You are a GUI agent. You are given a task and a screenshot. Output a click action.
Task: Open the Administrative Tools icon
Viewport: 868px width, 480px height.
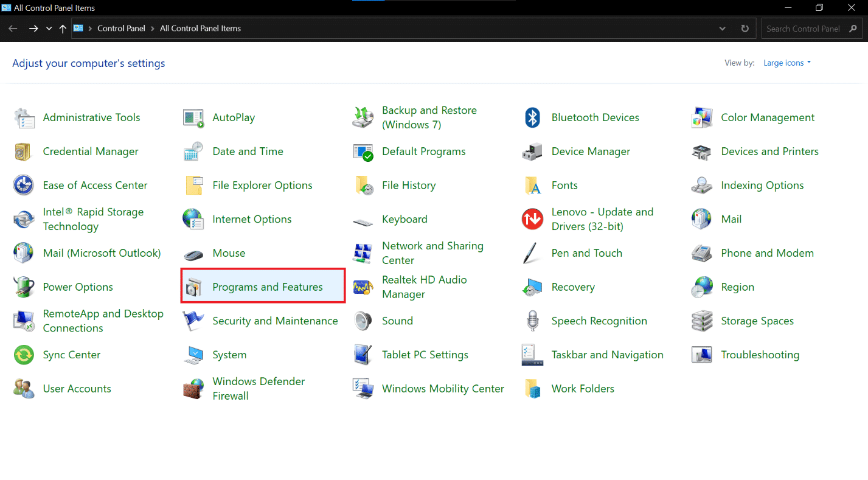(x=24, y=118)
